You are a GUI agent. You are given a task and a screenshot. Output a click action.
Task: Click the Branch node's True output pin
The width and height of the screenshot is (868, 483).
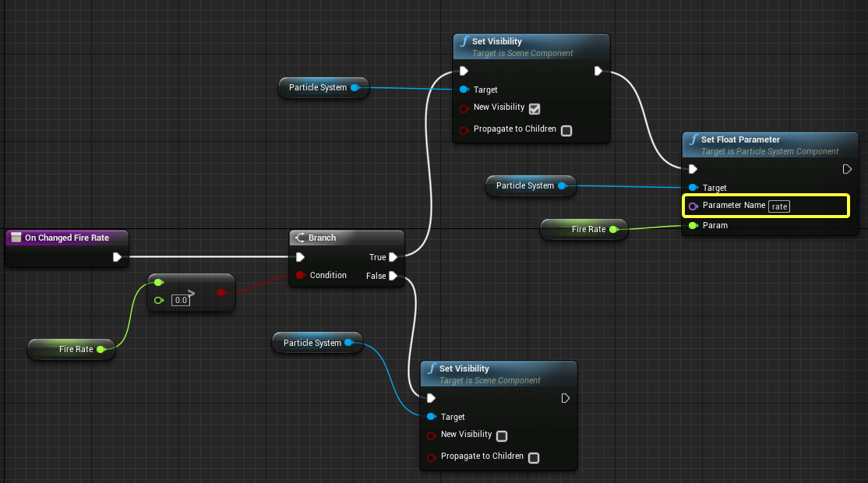[x=393, y=257]
